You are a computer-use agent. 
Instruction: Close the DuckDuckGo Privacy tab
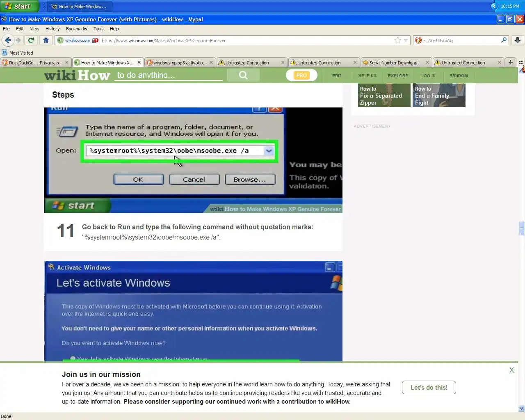point(67,62)
